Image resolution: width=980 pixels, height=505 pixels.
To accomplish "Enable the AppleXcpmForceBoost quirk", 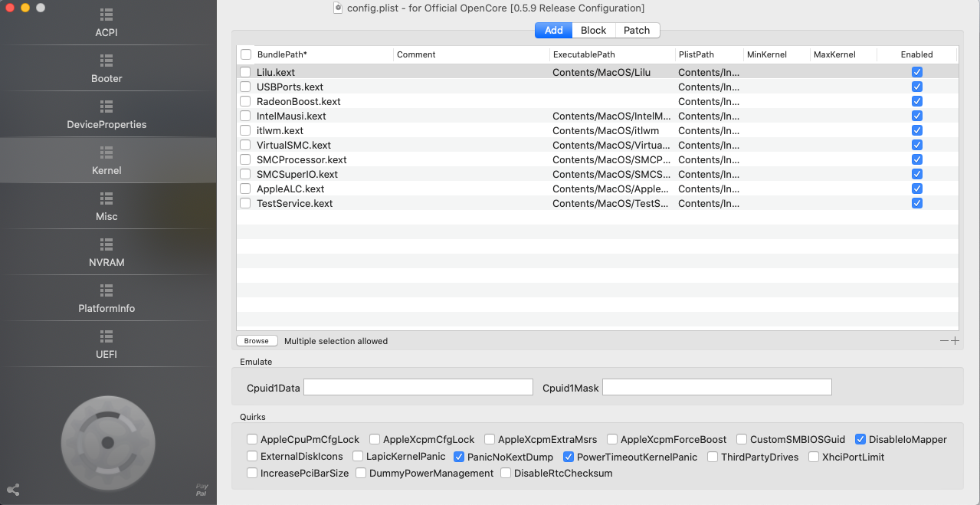I will [612, 439].
